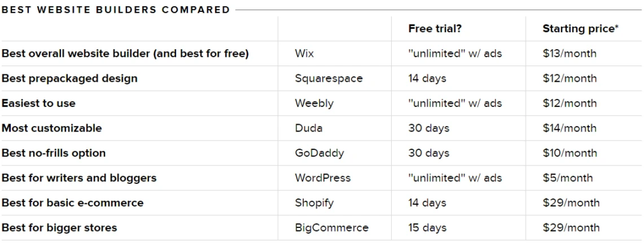Click the 'Best Website Builders Compared' heading
The width and height of the screenshot is (644, 250).
pos(116,9)
